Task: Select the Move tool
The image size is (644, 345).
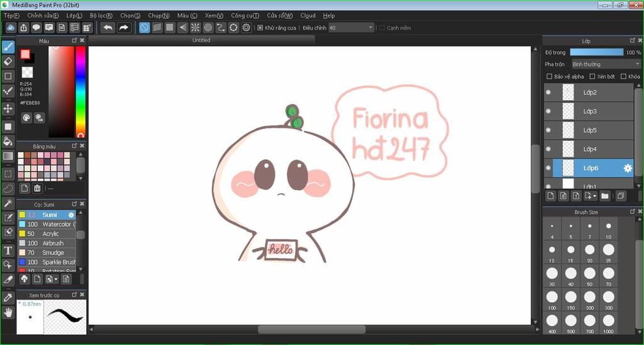Action: click(8, 108)
